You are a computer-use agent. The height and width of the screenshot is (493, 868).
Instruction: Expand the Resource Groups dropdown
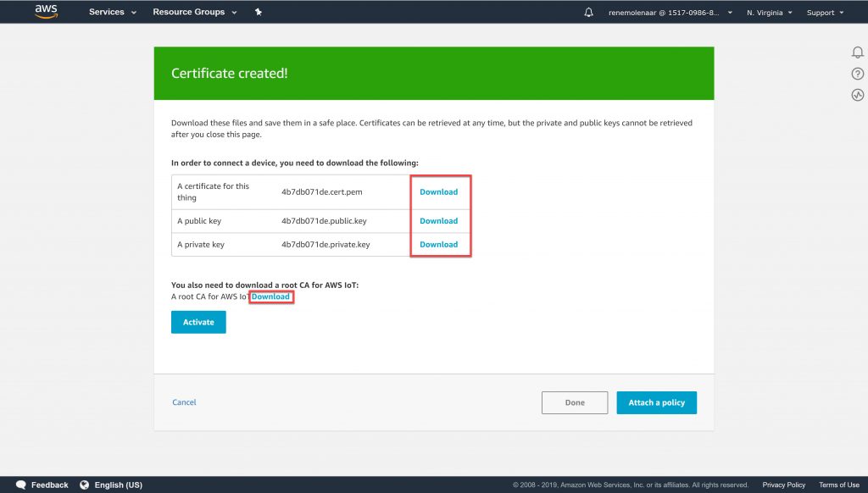coord(194,13)
